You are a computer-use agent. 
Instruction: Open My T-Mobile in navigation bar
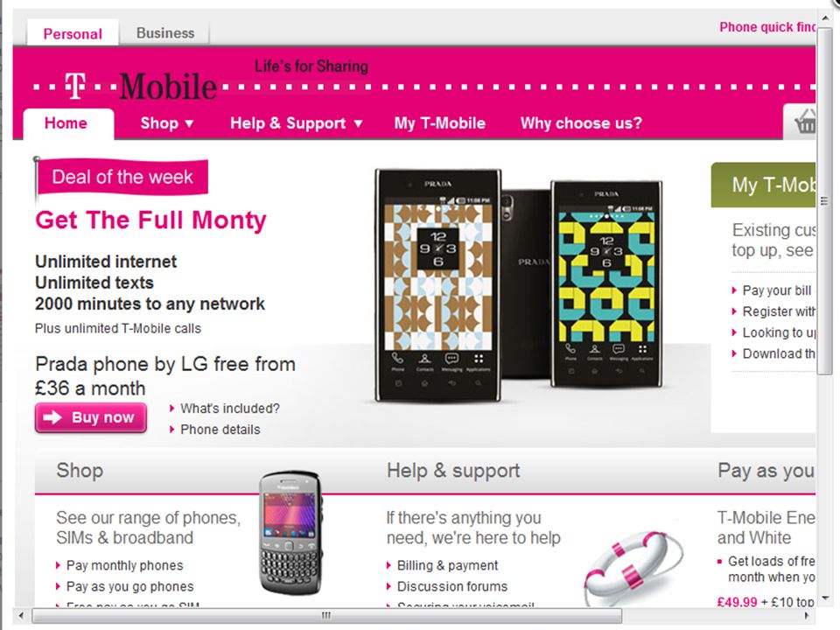440,123
